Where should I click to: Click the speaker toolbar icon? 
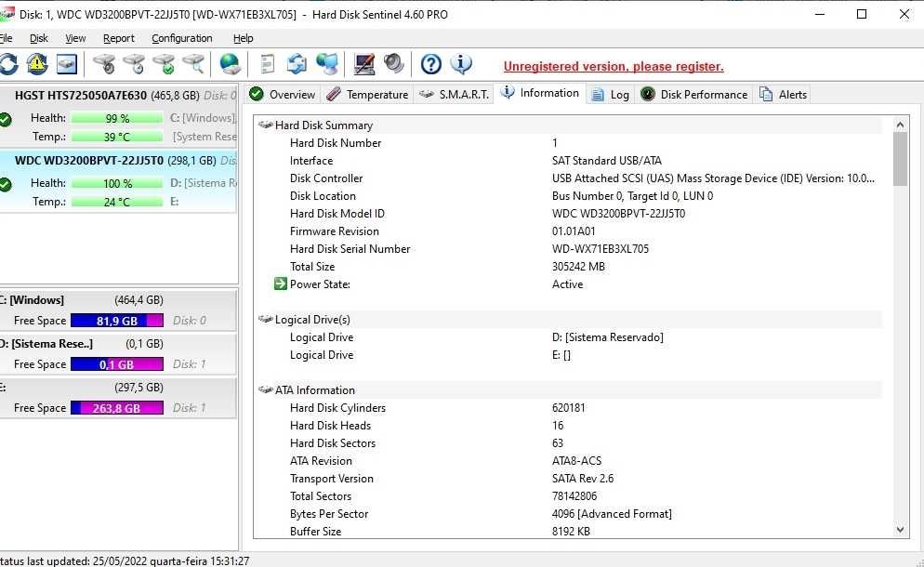(x=393, y=63)
